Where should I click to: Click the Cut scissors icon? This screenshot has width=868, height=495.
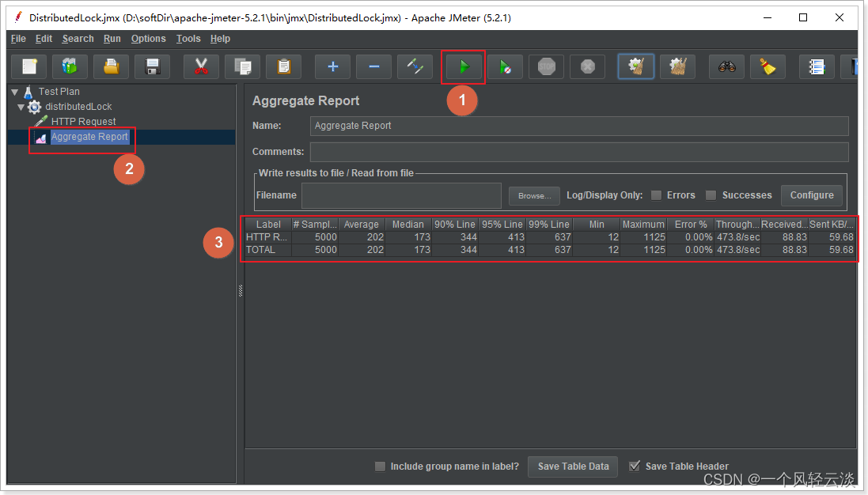click(201, 67)
